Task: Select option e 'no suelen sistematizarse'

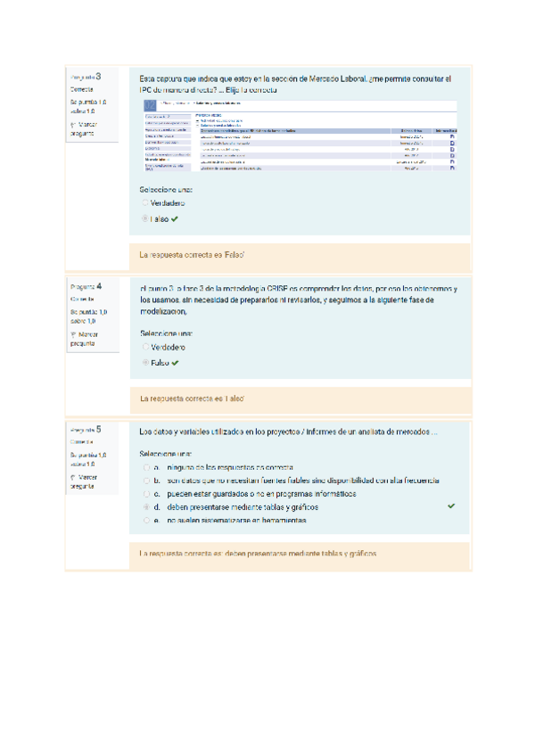Action: pos(145,520)
